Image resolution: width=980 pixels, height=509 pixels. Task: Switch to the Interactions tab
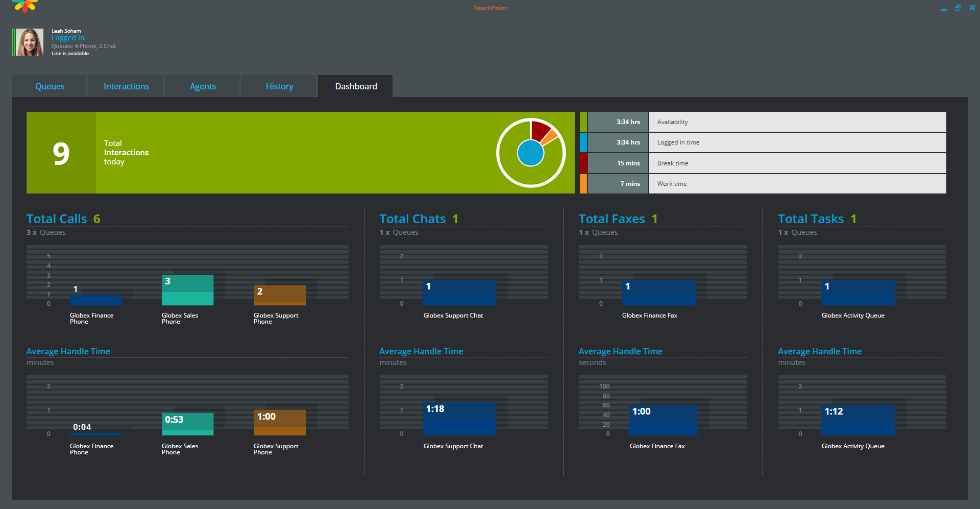pos(126,86)
